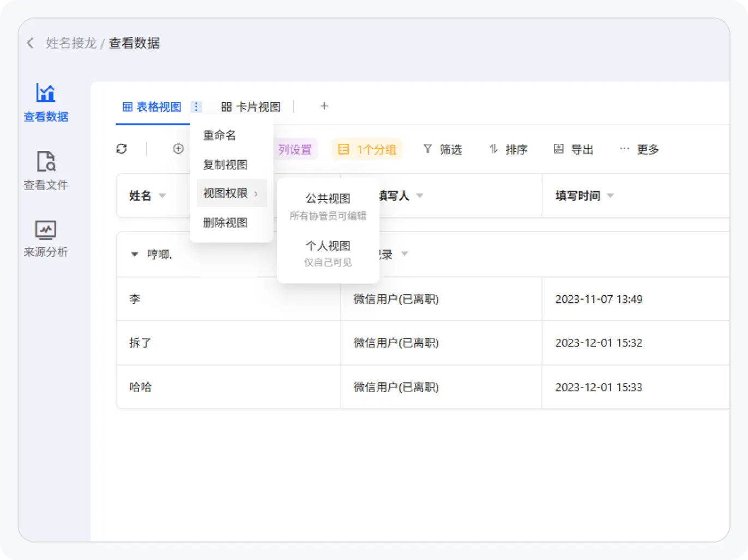This screenshot has height=560, width=748.
Task: Open the 姓名 column dropdown arrow
Action: [162, 196]
